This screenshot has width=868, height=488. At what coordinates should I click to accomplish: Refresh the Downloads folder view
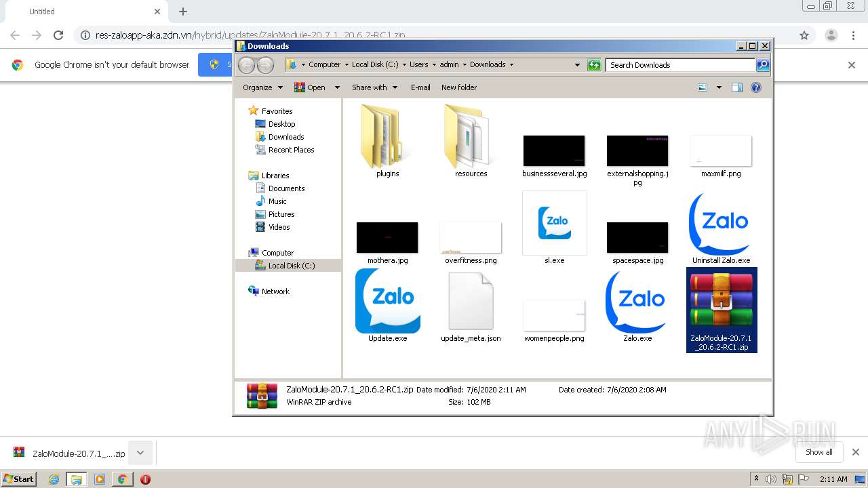pos(594,65)
